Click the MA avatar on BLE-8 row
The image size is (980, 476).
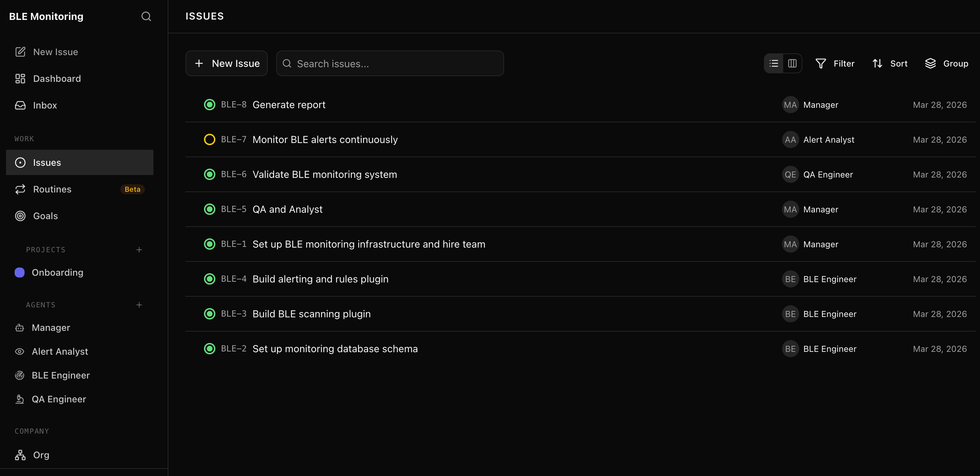pos(790,105)
